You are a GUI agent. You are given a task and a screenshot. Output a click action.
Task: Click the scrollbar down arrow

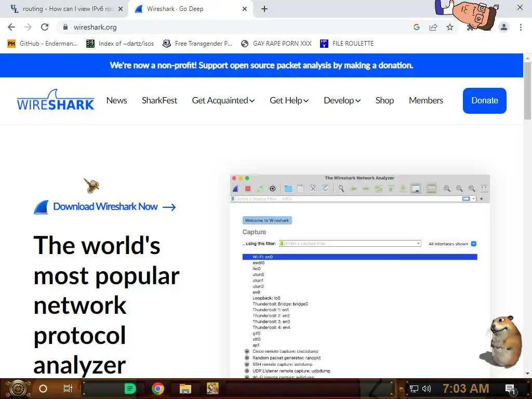[527, 374]
